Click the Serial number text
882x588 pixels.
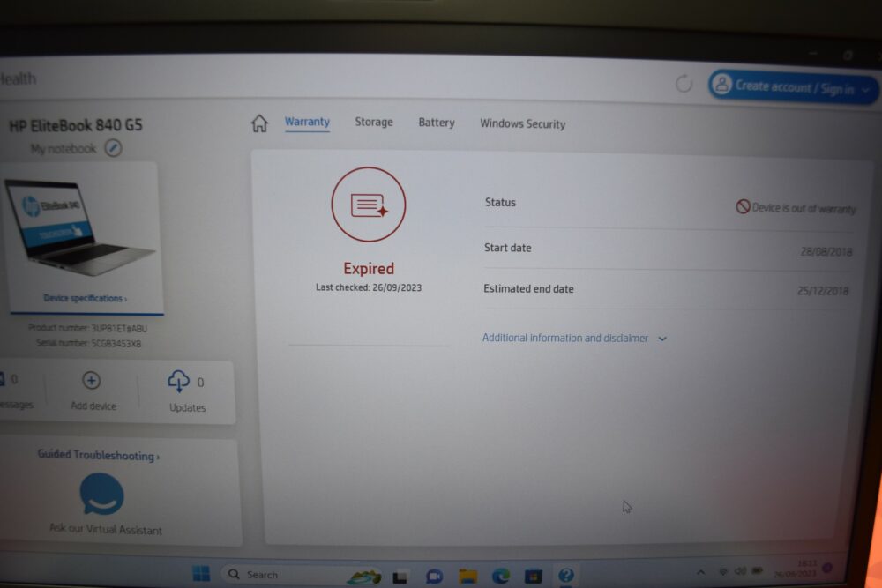(89, 343)
